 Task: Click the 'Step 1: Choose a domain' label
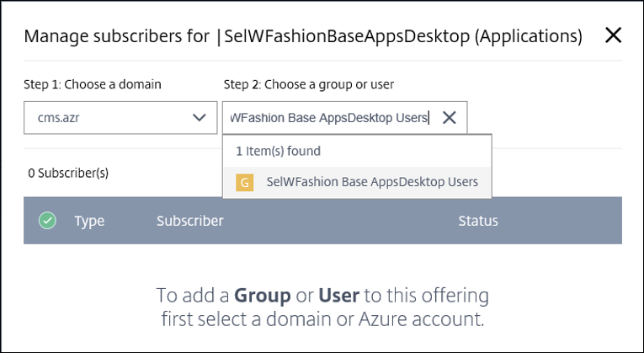[93, 84]
